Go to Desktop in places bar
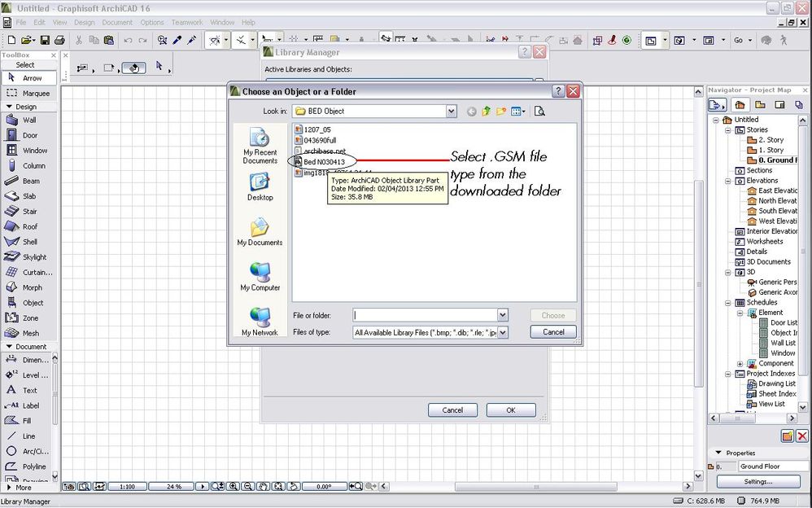Screen dimensions: 812x508 (260, 187)
